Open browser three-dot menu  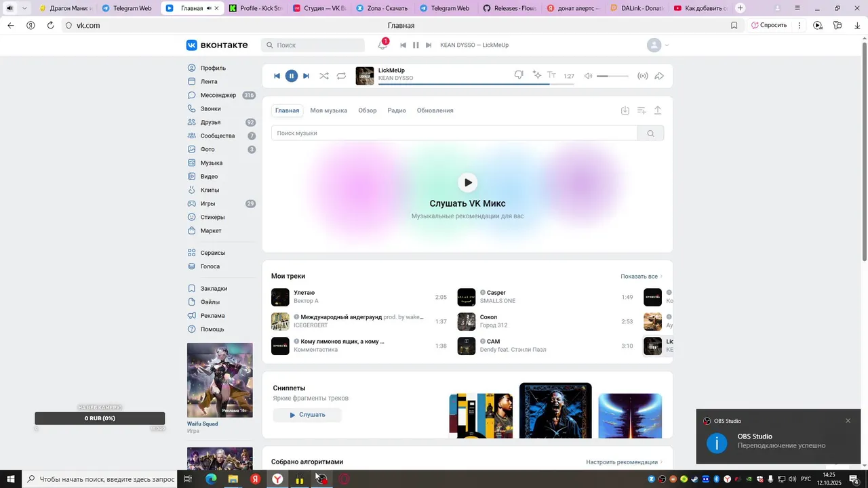(799, 25)
